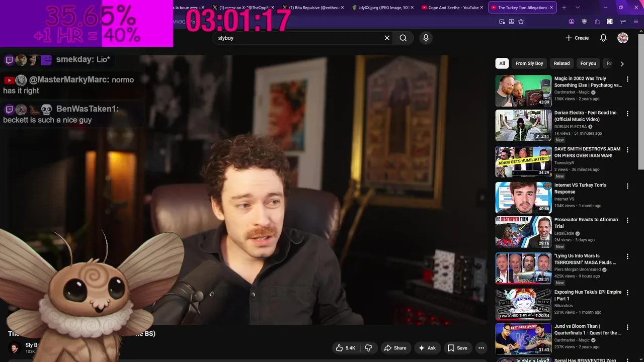Close the Cope And Seethe tab

[x=482, y=8]
